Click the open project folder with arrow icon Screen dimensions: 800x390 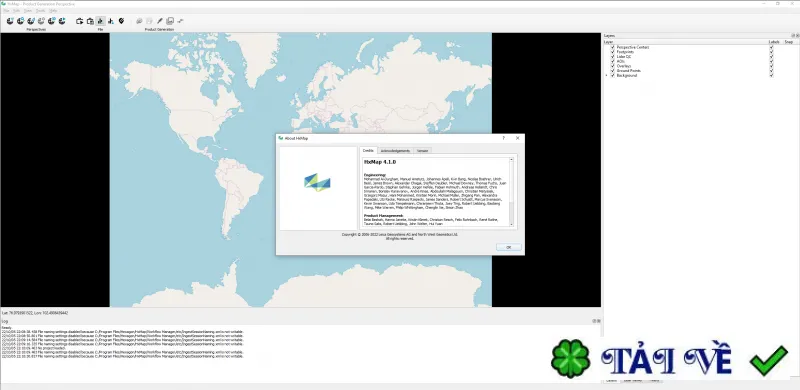point(80,21)
